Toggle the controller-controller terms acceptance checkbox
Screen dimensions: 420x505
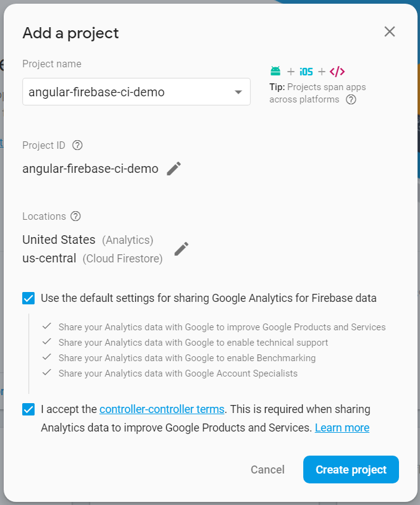pyautogui.click(x=28, y=409)
